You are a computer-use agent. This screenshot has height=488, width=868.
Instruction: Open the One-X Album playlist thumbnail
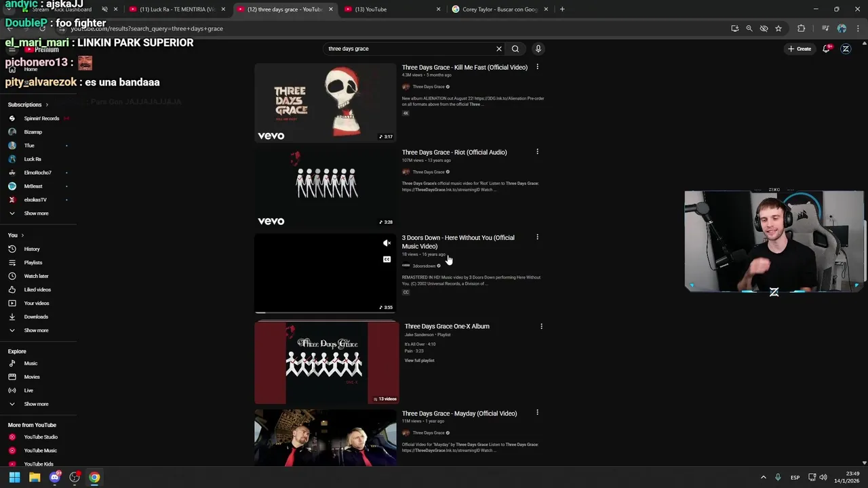[327, 363]
